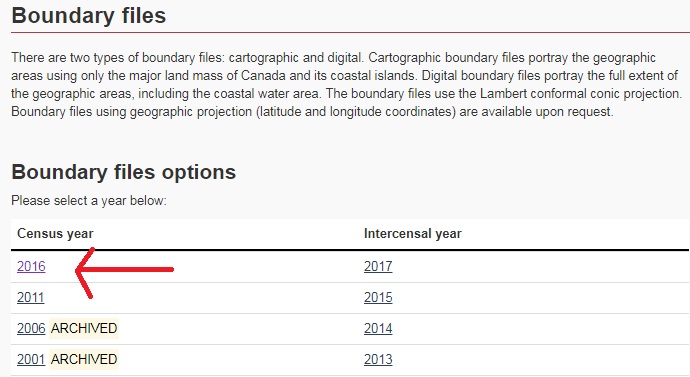Open the archived 2006 census year link
Image resolution: width=690 pixels, height=377 pixels.
click(31, 329)
